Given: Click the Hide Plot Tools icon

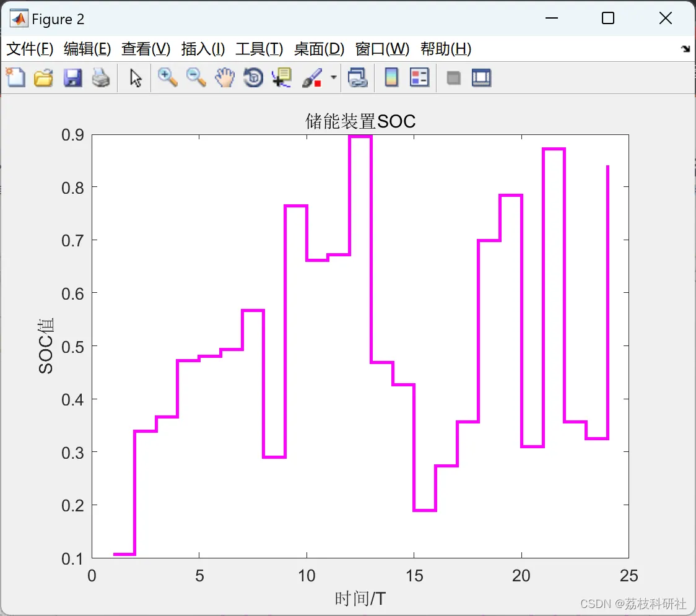Looking at the screenshot, I should pyautogui.click(x=453, y=78).
